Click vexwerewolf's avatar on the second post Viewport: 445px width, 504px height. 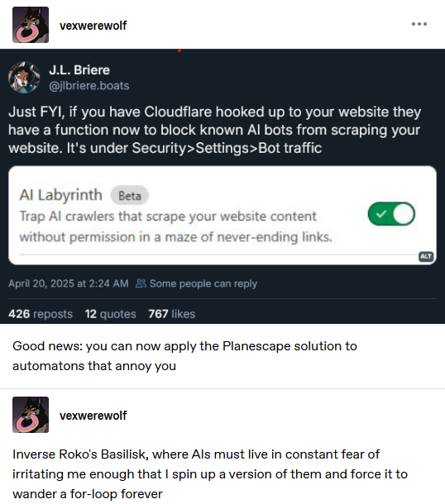31,415
